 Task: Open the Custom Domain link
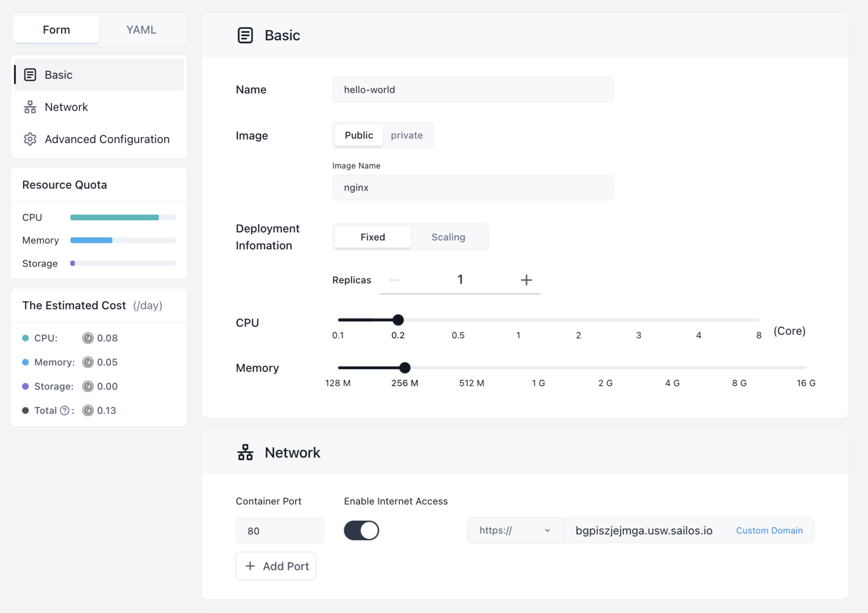(769, 531)
